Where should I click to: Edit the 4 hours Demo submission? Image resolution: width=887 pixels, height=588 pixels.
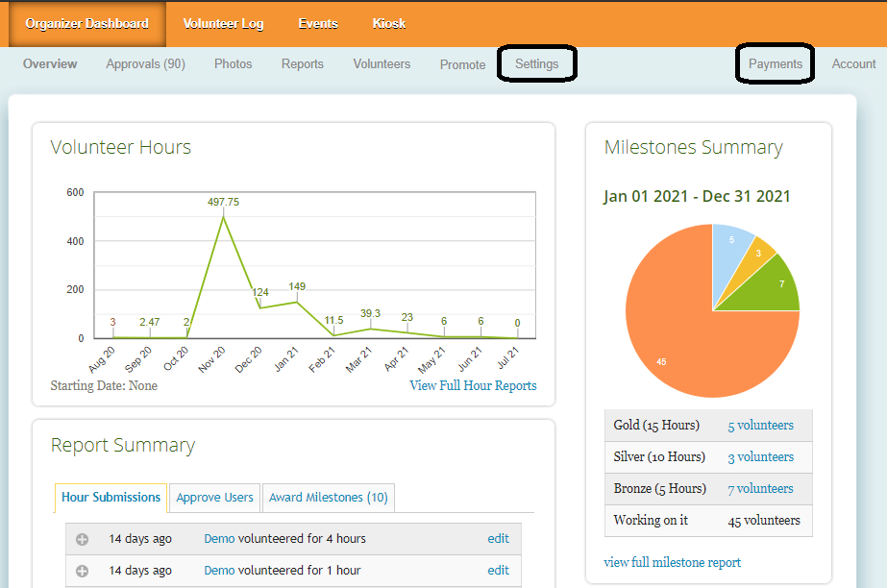click(x=498, y=539)
